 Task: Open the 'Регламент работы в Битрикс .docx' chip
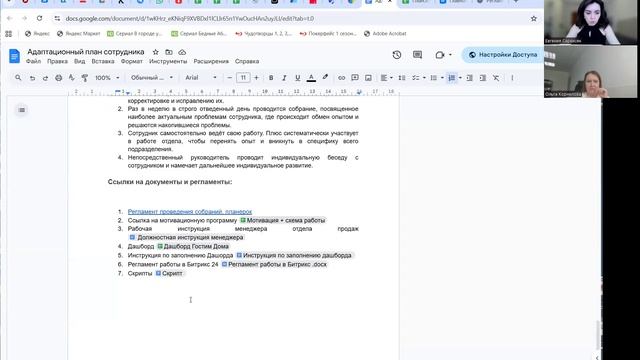click(x=274, y=264)
